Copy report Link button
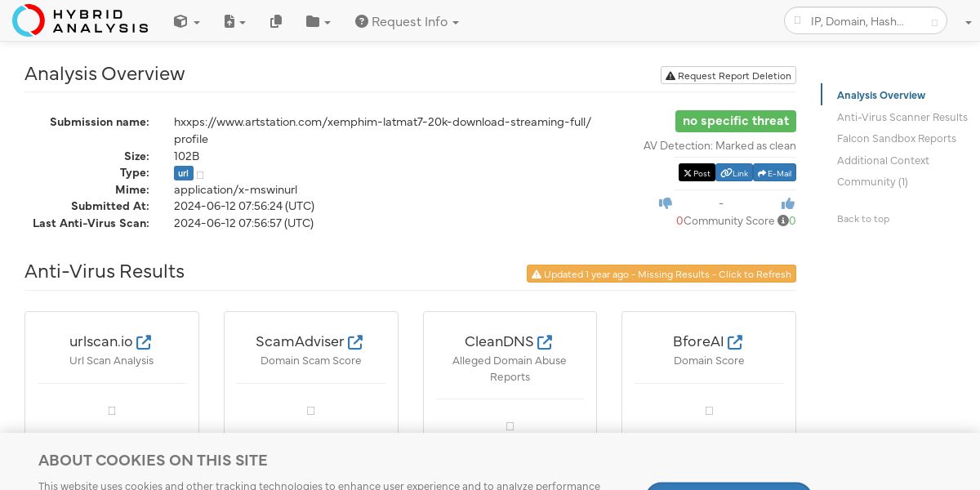980x490 pixels. click(x=734, y=173)
